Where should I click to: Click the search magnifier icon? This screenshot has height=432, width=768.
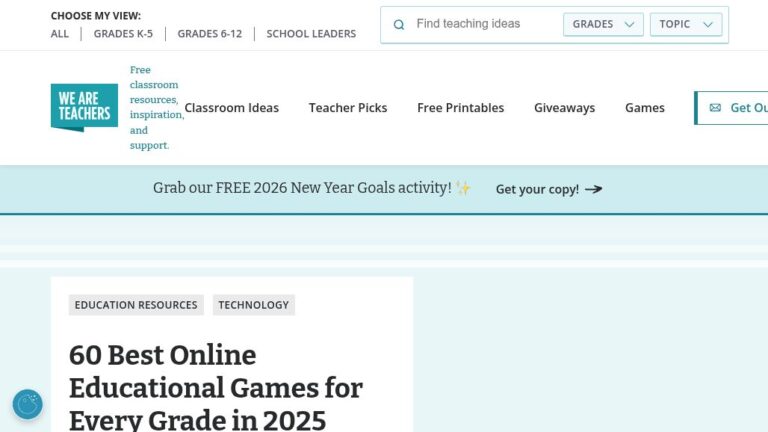[x=399, y=24]
